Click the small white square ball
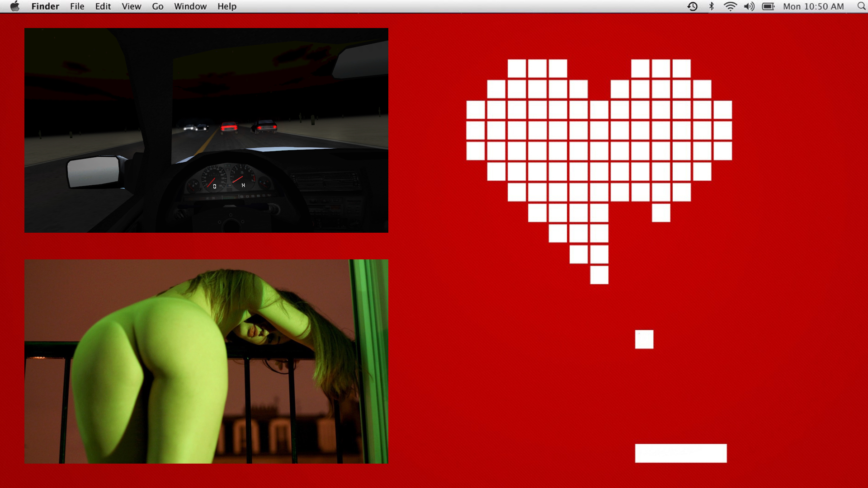Viewport: 868px width, 488px height. pos(644,339)
